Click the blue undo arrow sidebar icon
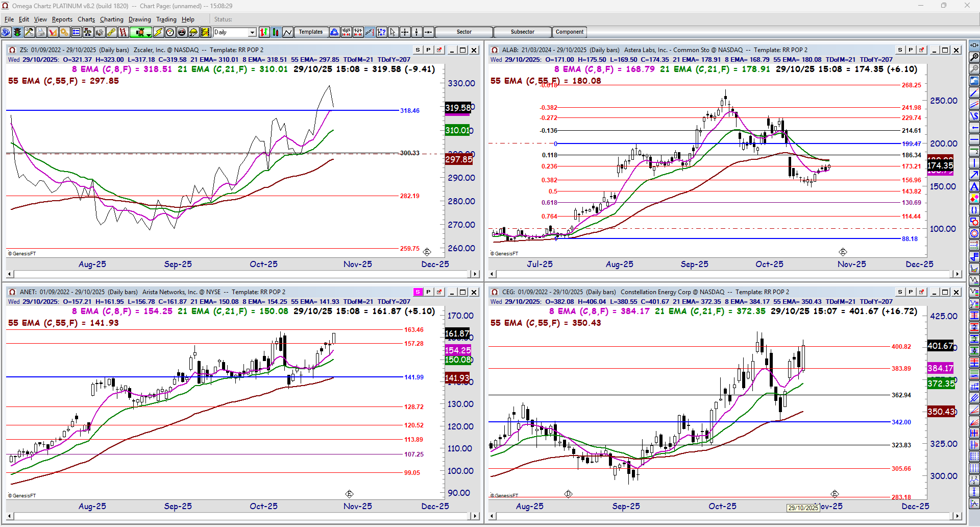Screen dimensions: 980x527 click(974, 81)
